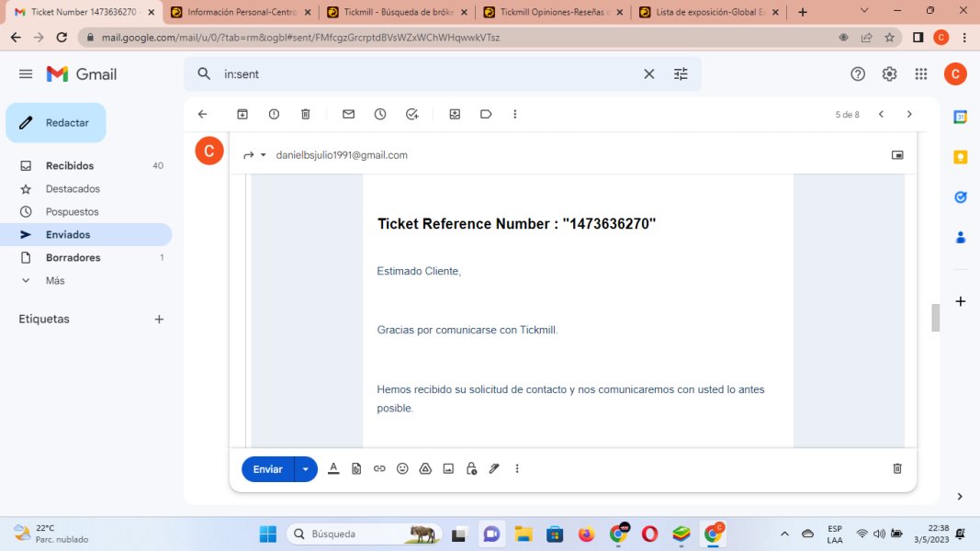Open a new browser tab
The height and width of the screenshot is (551, 980).
pyautogui.click(x=803, y=12)
